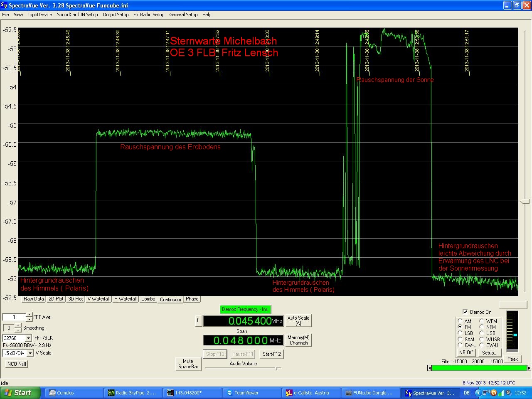Viewport: 532px width, 399px height.
Task: Click the DE language indicator
Action: pos(467,393)
